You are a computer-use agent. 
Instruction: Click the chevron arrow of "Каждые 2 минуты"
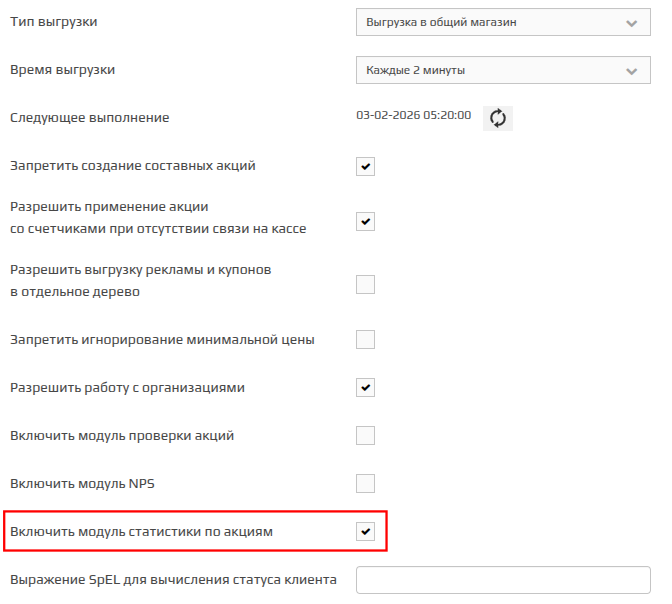[631, 71]
